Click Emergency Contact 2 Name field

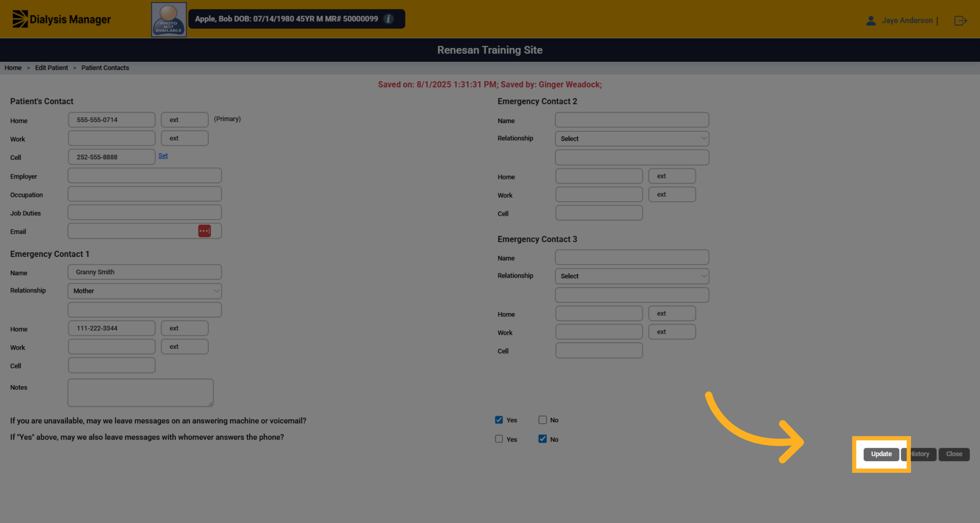(632, 120)
